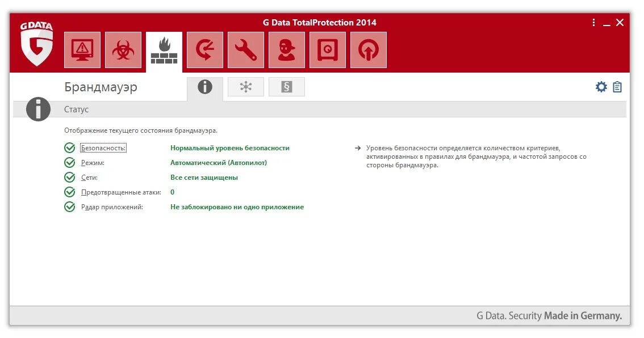Viewport: 644px width, 338px height.
Task: Click 'G Data. Security Made in Germany.' footer
Action: [x=549, y=315]
